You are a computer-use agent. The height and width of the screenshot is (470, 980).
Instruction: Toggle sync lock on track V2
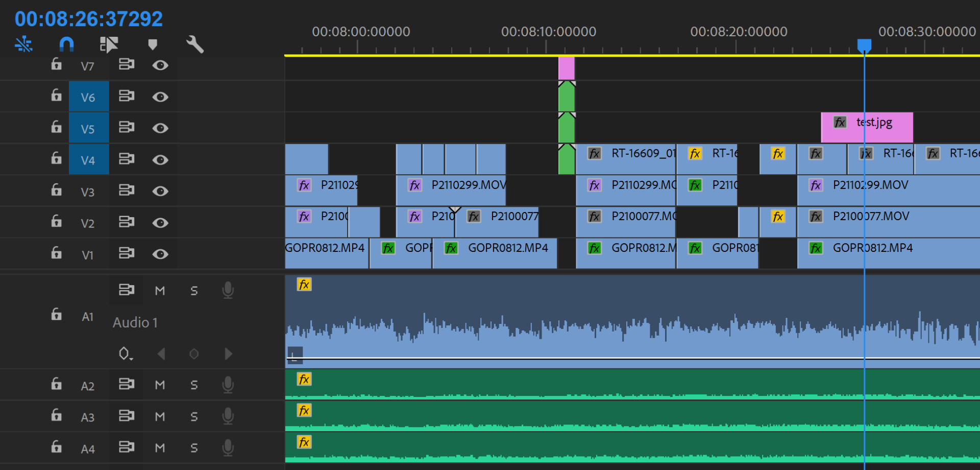pos(126,222)
